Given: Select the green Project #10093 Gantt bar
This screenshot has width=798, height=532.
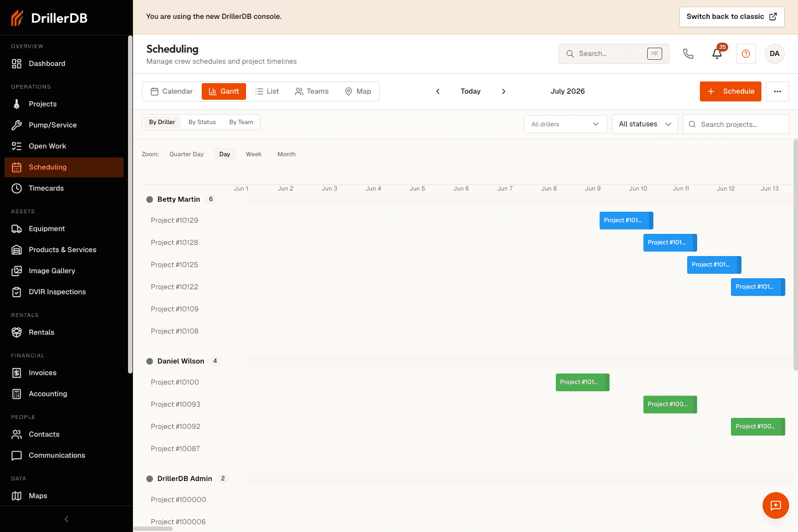Looking at the screenshot, I should click(x=670, y=405).
